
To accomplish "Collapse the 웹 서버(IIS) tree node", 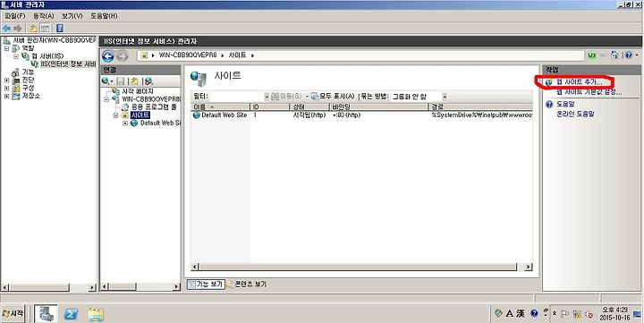I will click(16, 56).
